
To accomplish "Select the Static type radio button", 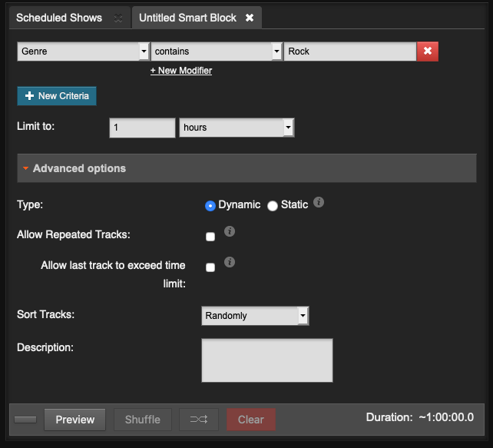I will coord(272,205).
